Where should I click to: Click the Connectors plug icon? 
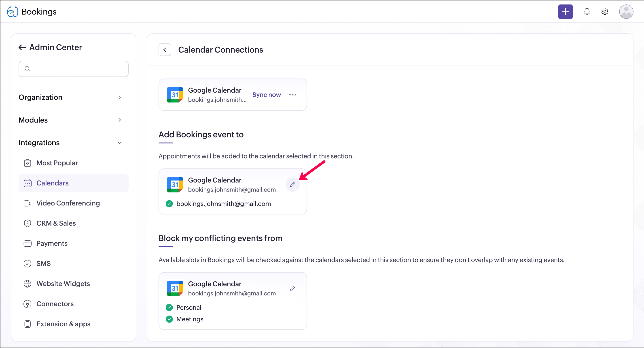[x=28, y=304]
